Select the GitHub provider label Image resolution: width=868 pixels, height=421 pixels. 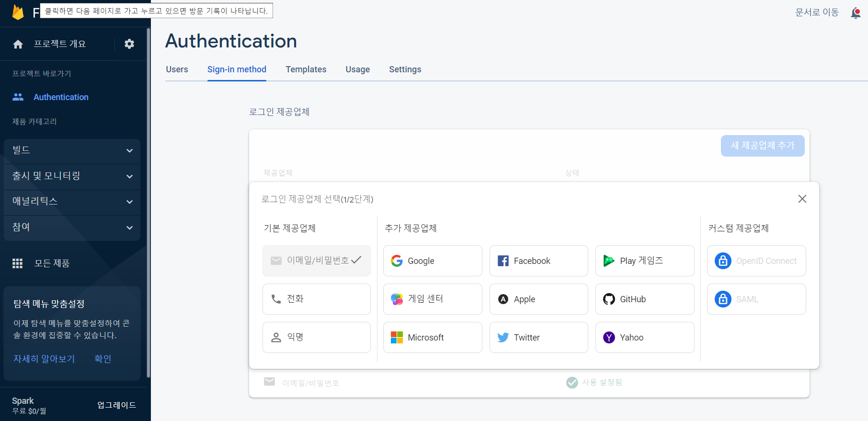[x=633, y=299]
